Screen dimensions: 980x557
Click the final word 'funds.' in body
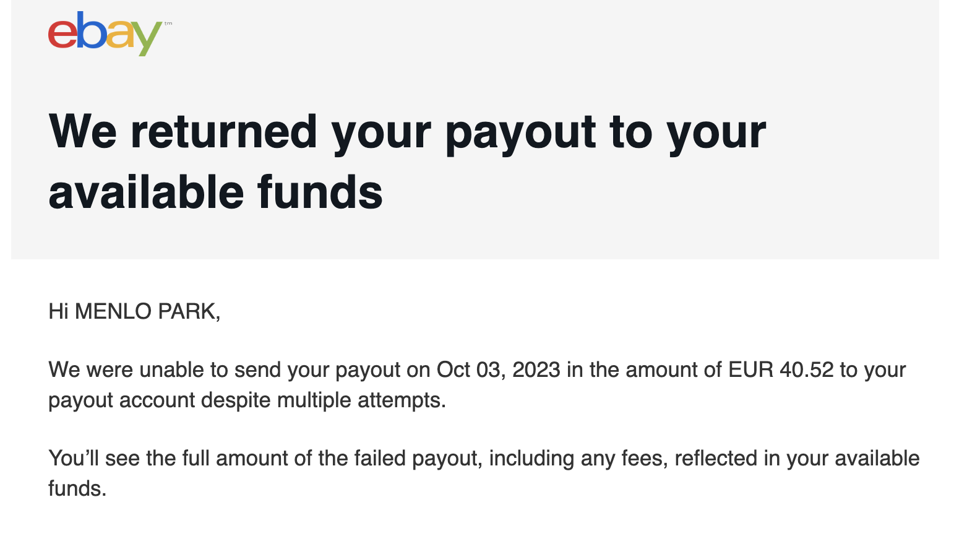pyautogui.click(x=77, y=489)
